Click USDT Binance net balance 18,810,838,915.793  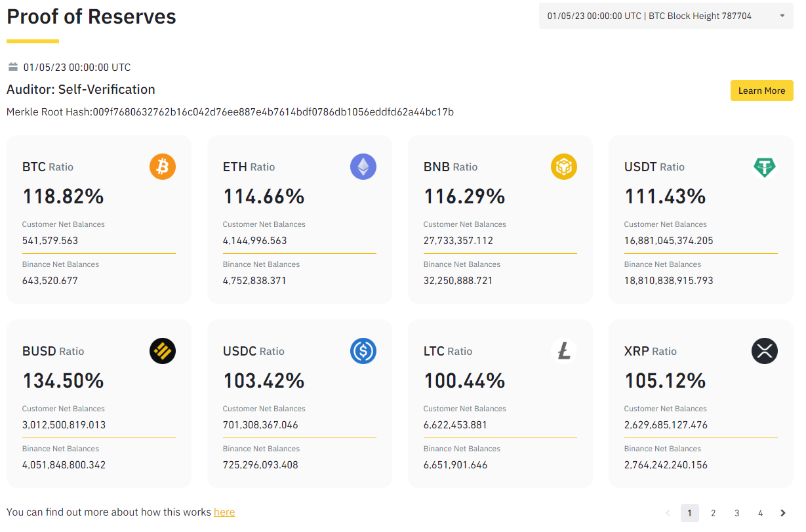[x=669, y=280]
